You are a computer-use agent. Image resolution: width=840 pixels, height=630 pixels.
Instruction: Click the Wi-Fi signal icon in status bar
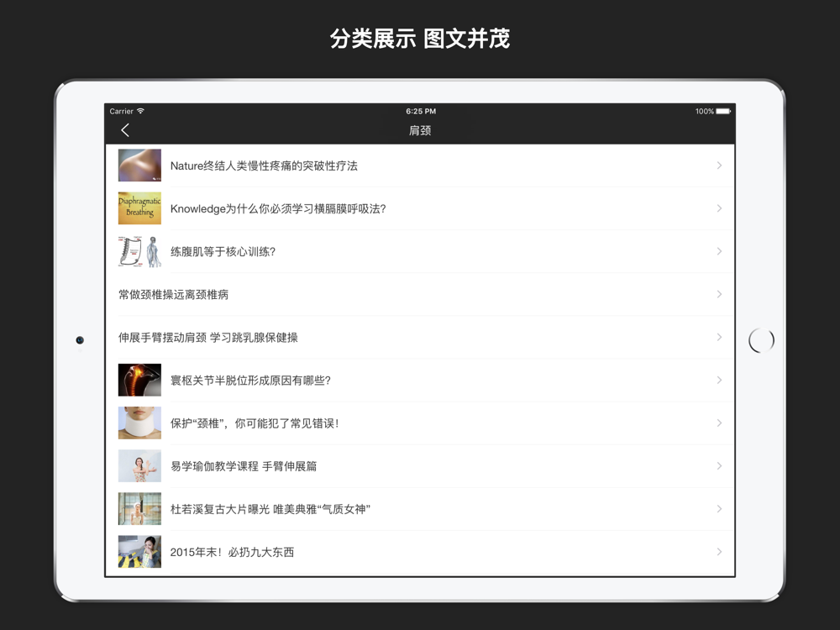[140, 111]
